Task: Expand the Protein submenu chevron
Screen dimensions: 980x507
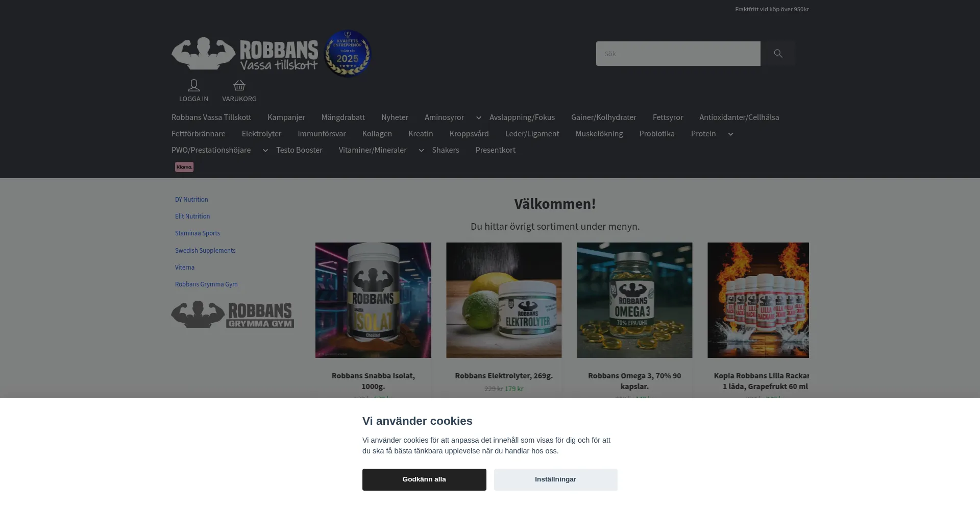Action: point(730,134)
